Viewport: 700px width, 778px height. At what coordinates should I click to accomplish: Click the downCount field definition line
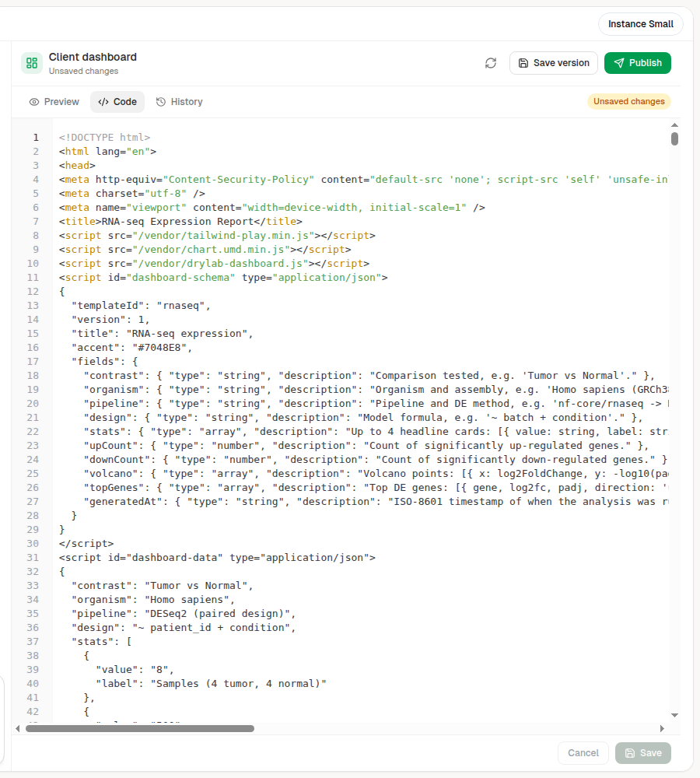[x=375, y=460]
